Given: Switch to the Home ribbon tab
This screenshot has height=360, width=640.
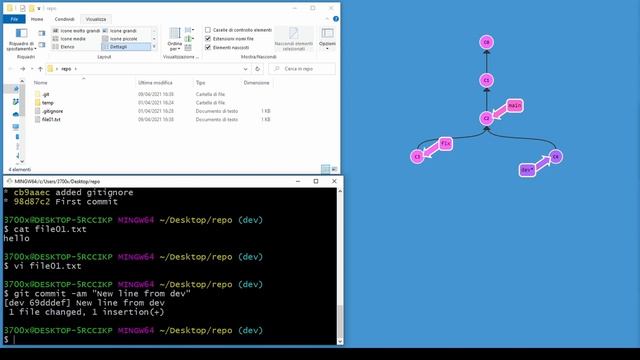Looking at the screenshot, I should pos(37,19).
